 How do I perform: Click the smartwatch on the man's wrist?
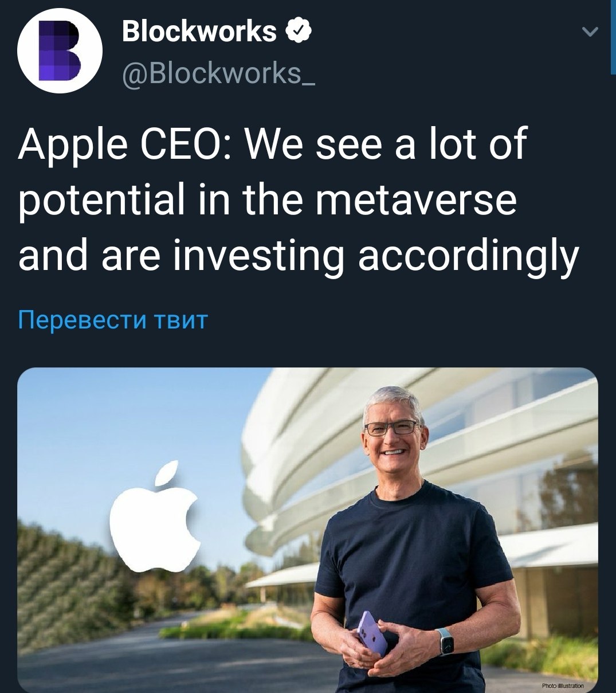(x=446, y=641)
